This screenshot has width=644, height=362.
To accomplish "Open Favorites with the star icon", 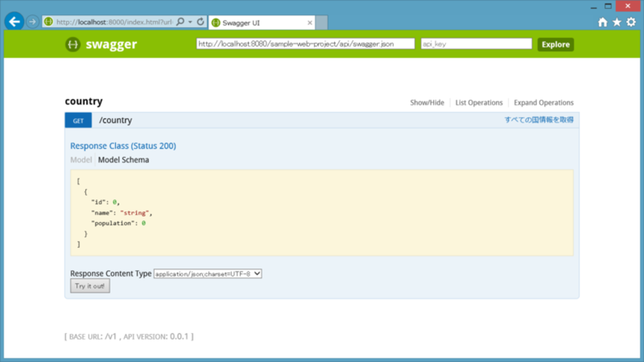I will (x=617, y=22).
